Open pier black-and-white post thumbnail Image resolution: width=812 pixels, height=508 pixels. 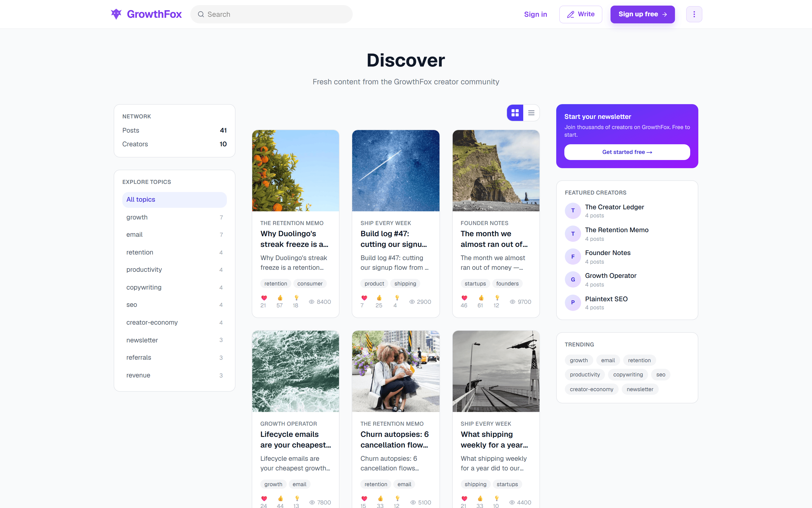click(496, 371)
